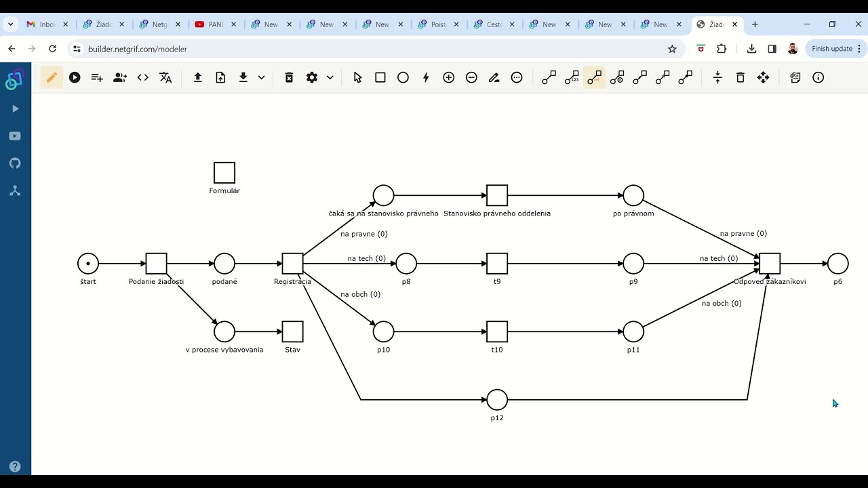This screenshot has width=868, height=488.
Task: Select the arc weight 123 tool
Action: (x=572, y=78)
